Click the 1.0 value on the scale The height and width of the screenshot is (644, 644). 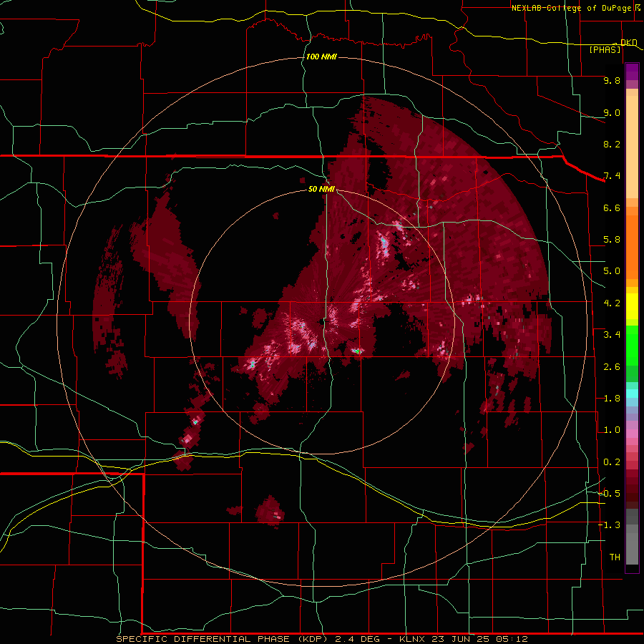tap(612, 430)
